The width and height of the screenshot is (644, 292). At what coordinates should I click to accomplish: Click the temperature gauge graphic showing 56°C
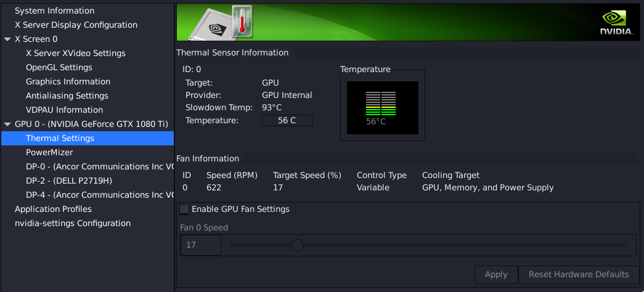click(x=382, y=108)
